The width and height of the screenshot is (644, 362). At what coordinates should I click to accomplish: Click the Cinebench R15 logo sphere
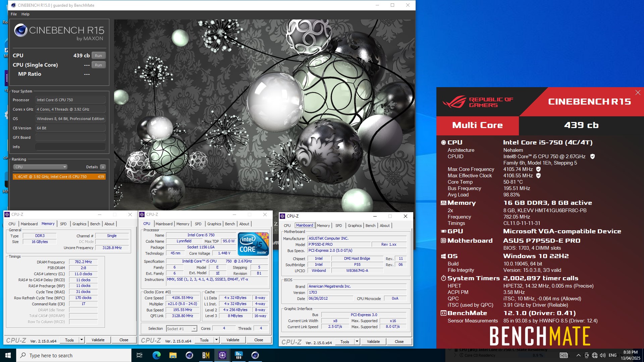(x=21, y=31)
